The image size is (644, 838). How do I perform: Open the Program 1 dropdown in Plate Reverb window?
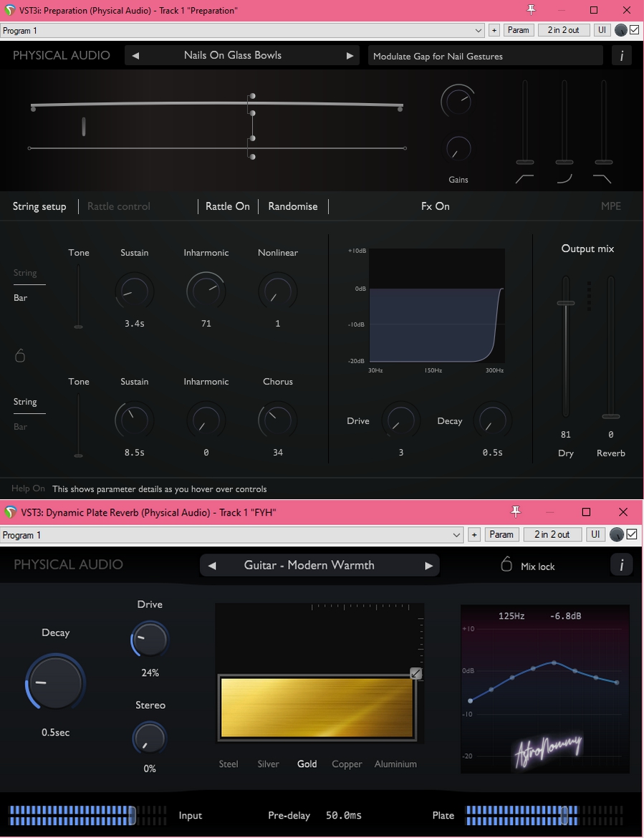click(232, 535)
